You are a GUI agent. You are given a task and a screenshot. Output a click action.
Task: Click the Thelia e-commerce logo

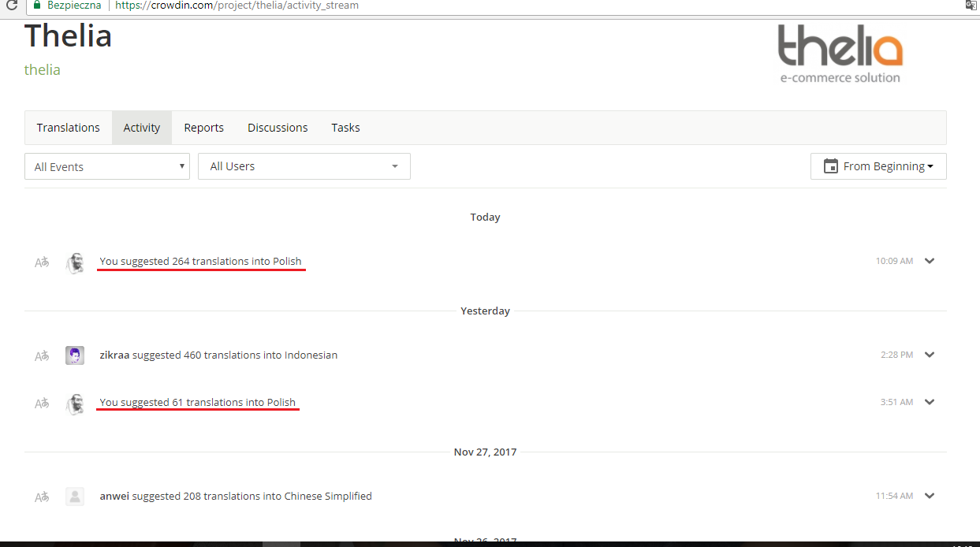[840, 54]
